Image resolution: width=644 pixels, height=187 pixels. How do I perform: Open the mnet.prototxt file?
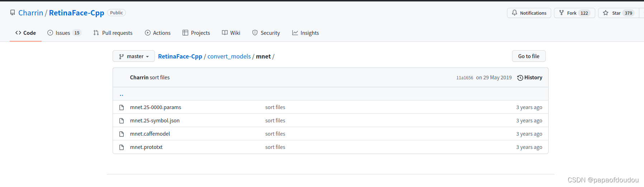tap(146, 147)
